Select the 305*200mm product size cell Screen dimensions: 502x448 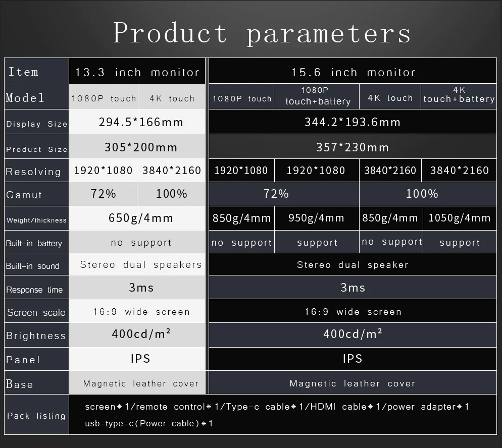tap(141, 147)
